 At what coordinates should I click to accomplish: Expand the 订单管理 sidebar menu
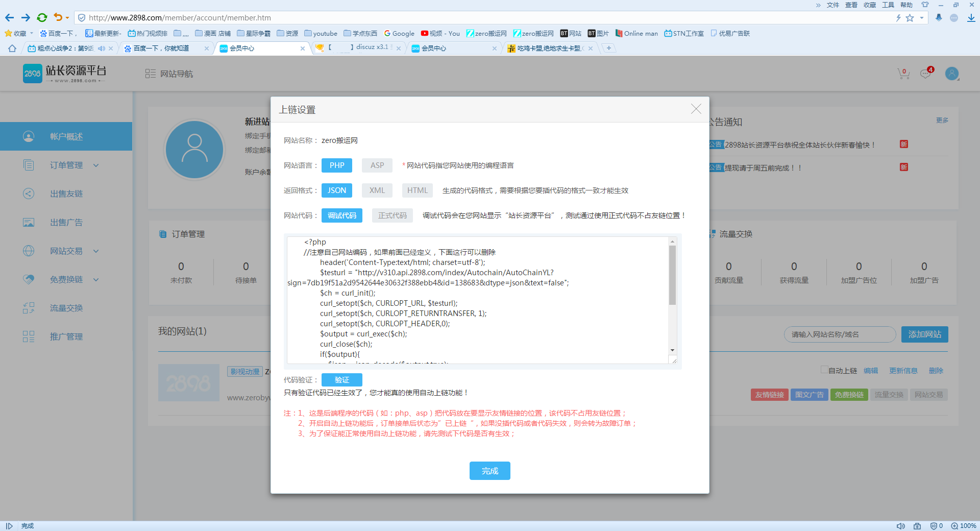(95, 165)
